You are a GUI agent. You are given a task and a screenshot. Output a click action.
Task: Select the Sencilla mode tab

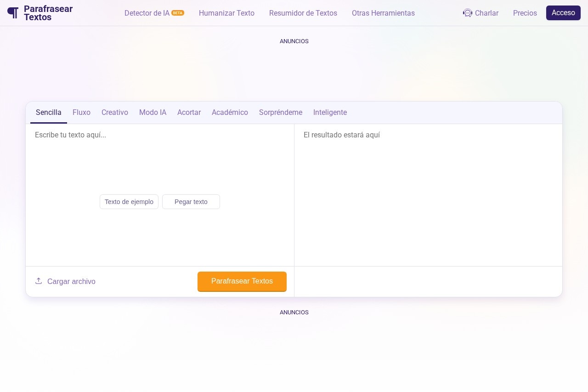tap(48, 113)
